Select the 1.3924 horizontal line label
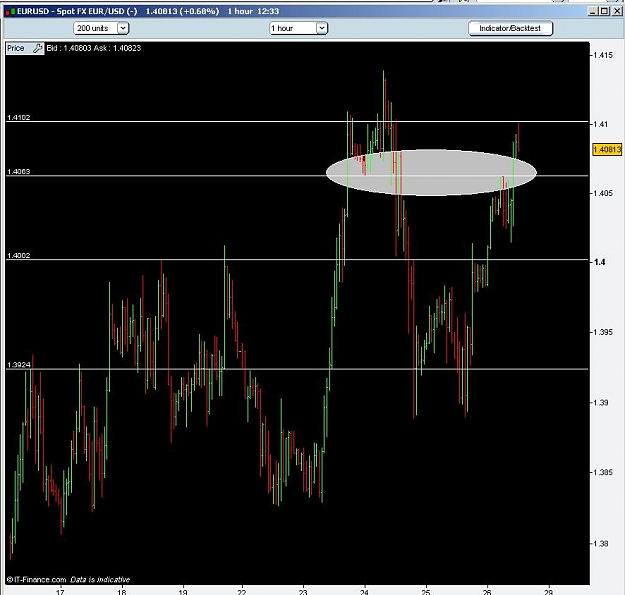The width and height of the screenshot is (625, 595). point(19,365)
